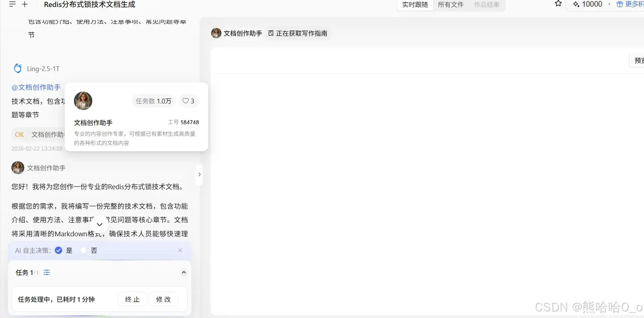Click the 更多积 link in header
644x318 pixels.
coord(634,4)
